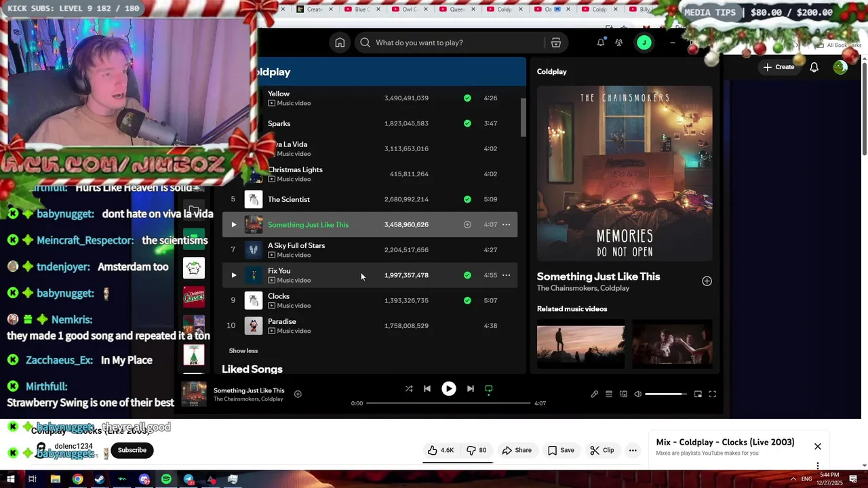Add now playing song to Liked Songs

click(298, 394)
